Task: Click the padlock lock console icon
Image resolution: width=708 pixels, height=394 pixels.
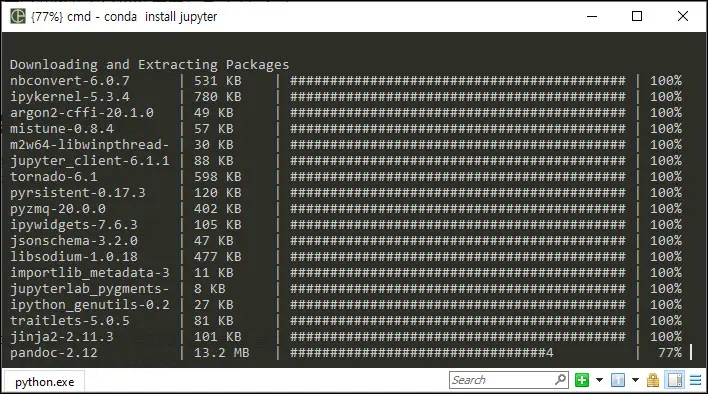Action: 652,380
